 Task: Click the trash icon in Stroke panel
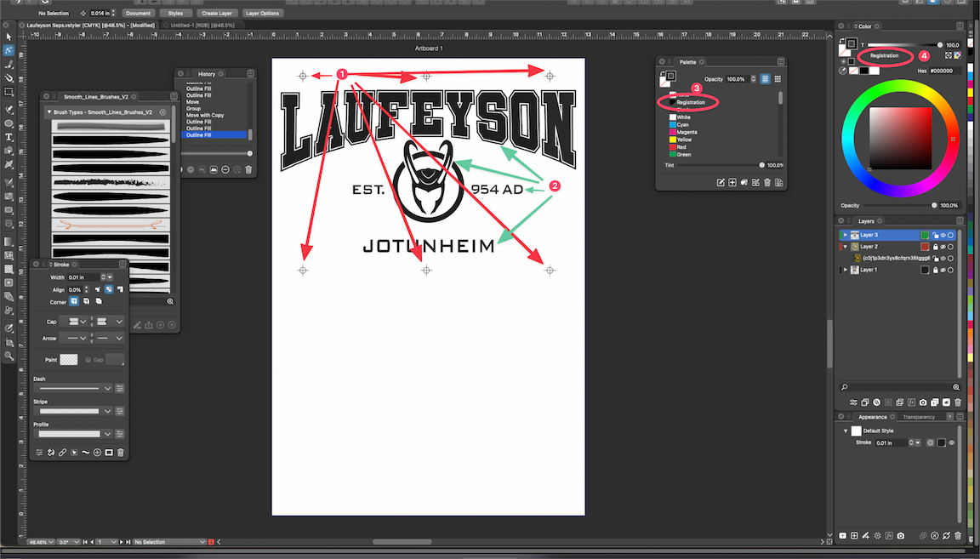tap(121, 452)
